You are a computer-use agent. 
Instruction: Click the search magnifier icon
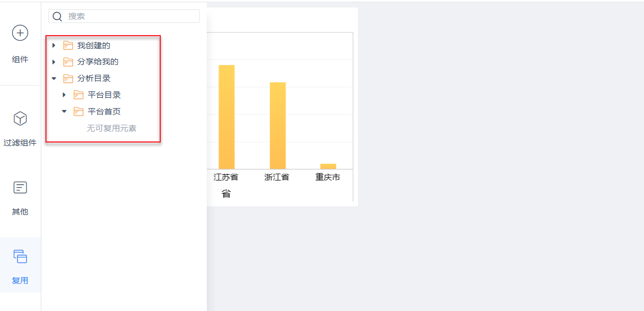(x=57, y=17)
